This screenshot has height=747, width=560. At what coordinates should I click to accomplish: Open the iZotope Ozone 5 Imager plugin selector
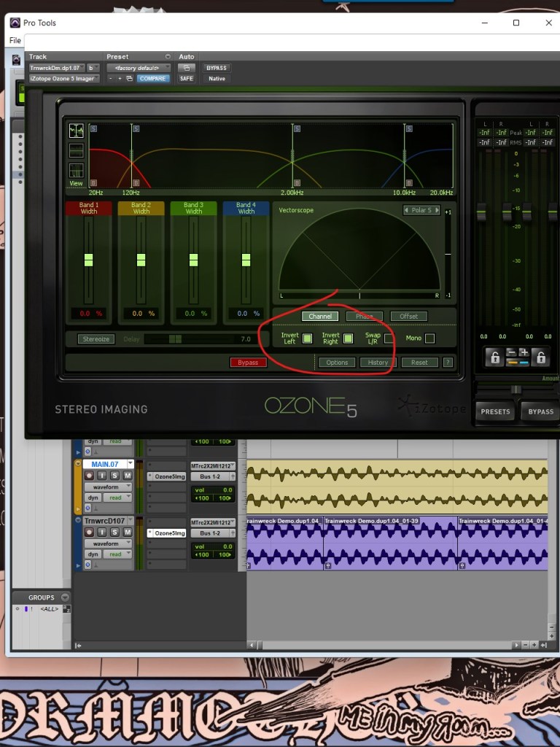[x=64, y=79]
